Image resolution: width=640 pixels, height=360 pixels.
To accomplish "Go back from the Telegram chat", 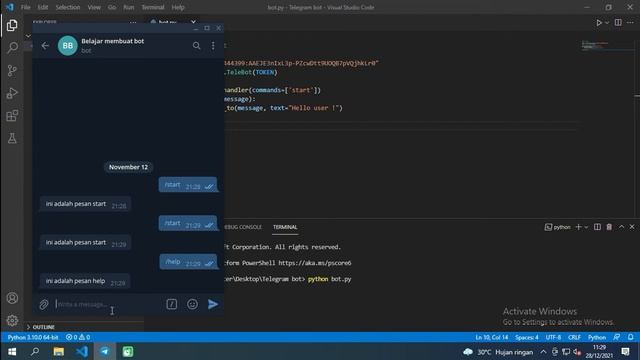I will click(45, 46).
